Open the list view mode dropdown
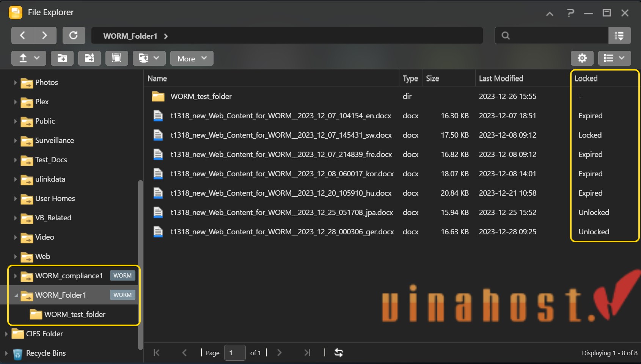The image size is (641, 364). [614, 58]
